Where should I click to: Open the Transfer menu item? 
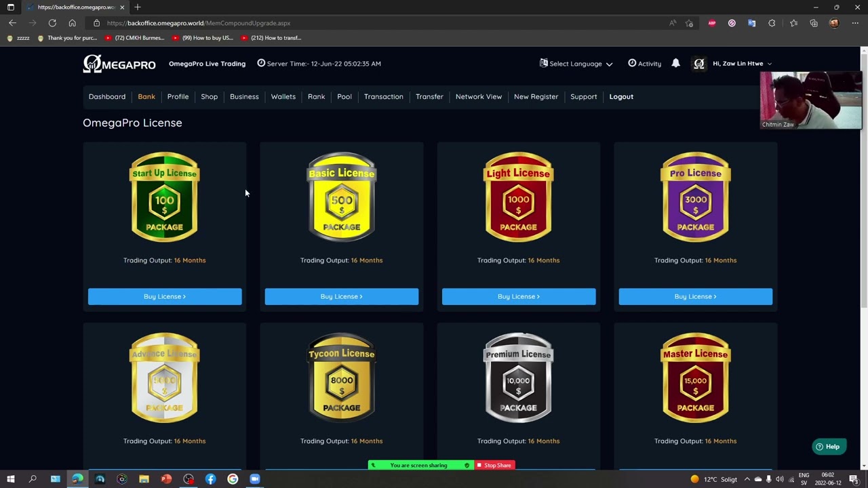(429, 96)
